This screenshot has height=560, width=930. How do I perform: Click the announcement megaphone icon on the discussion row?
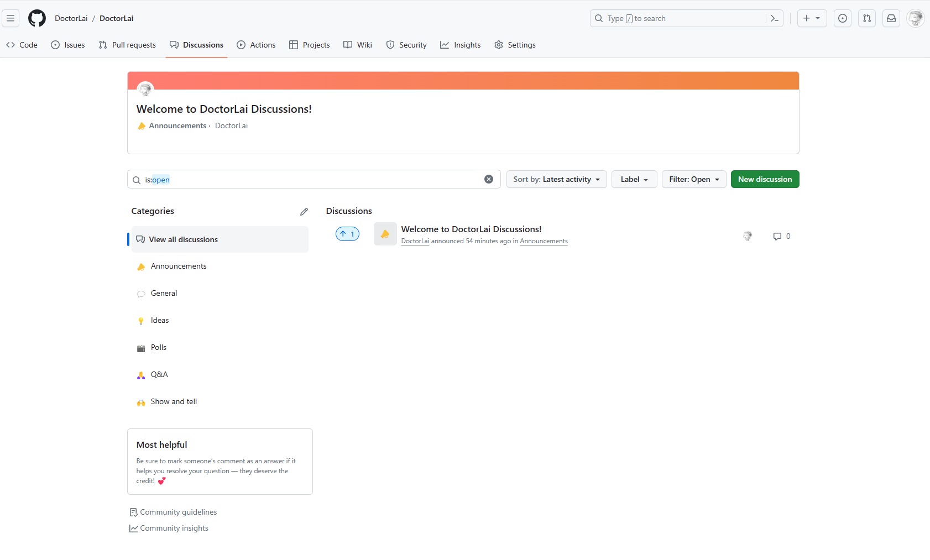point(385,234)
